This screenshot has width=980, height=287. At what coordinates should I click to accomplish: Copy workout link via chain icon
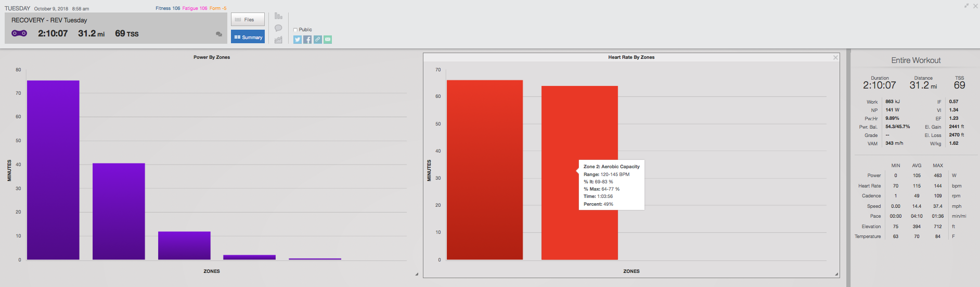click(x=317, y=40)
